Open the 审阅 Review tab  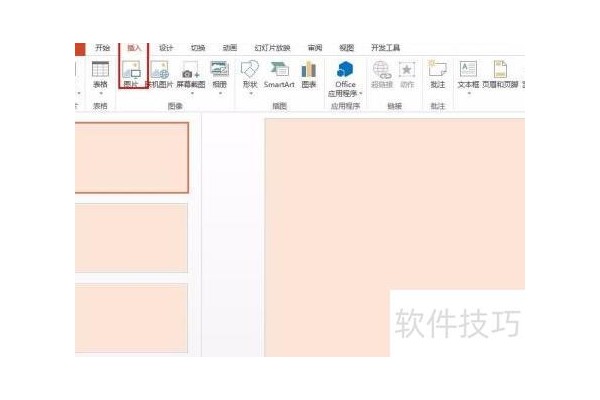[x=315, y=47]
